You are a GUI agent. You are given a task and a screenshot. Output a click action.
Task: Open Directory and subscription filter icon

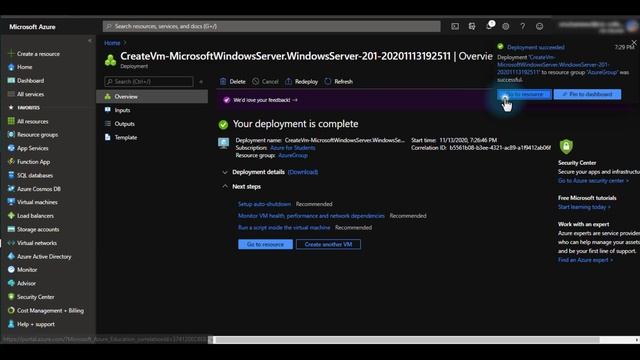coord(472,27)
